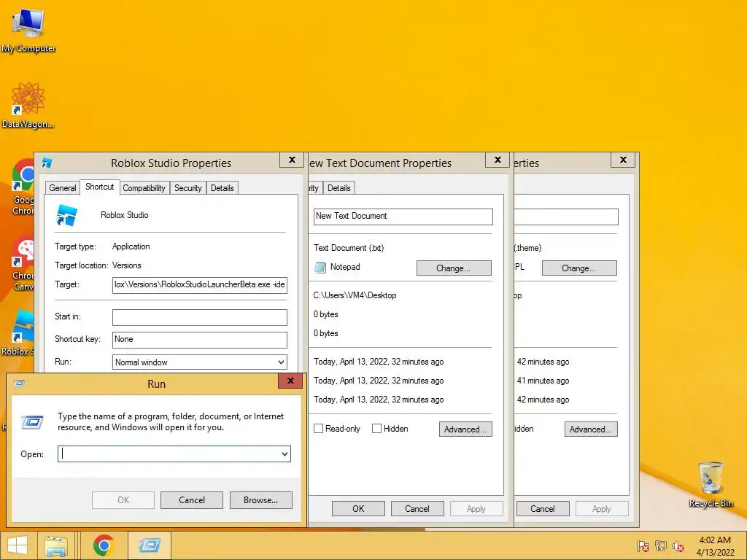Click the Notepad icon in Text Document Properties
747x560 pixels.
click(x=320, y=267)
